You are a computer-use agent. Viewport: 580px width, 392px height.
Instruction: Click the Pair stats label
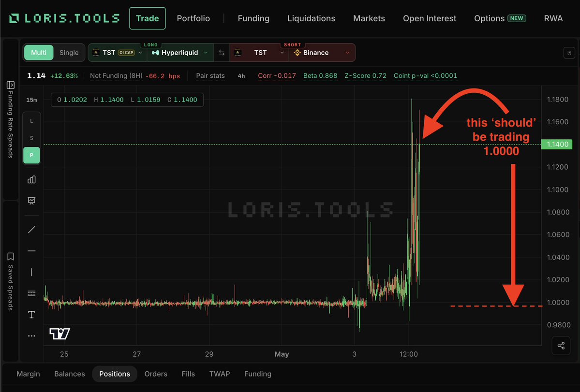pos(210,76)
